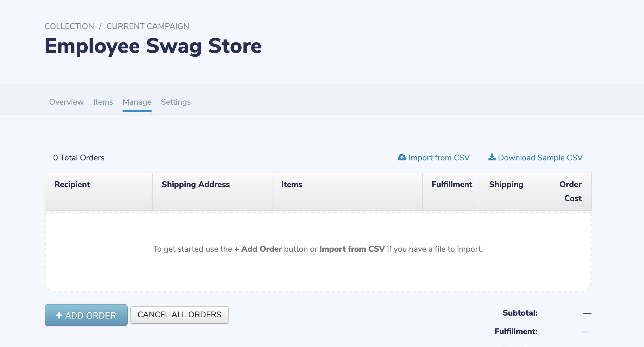Screen dimensions: 644x347
Task: Switch to the Items tab
Action: (x=103, y=102)
